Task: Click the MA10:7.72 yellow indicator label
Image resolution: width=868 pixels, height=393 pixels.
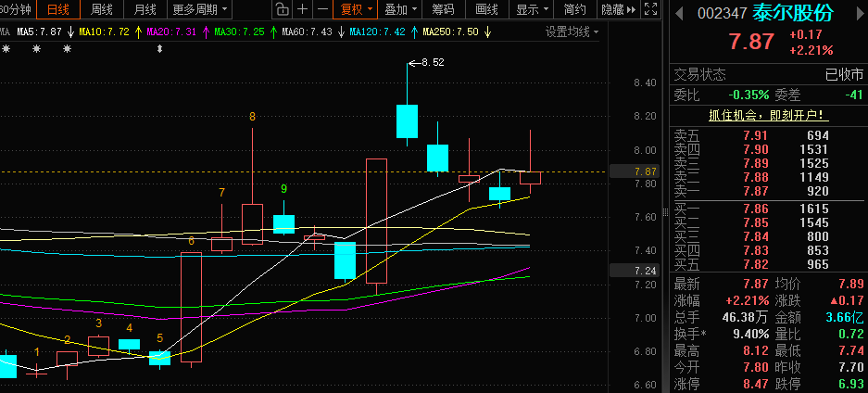Action: pyautogui.click(x=104, y=32)
